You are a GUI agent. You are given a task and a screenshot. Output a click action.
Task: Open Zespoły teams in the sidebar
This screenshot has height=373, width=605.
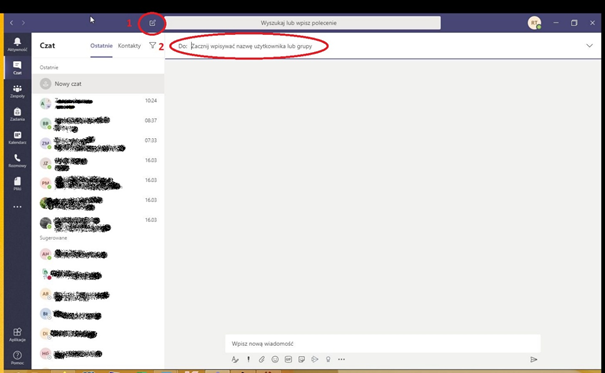click(17, 91)
